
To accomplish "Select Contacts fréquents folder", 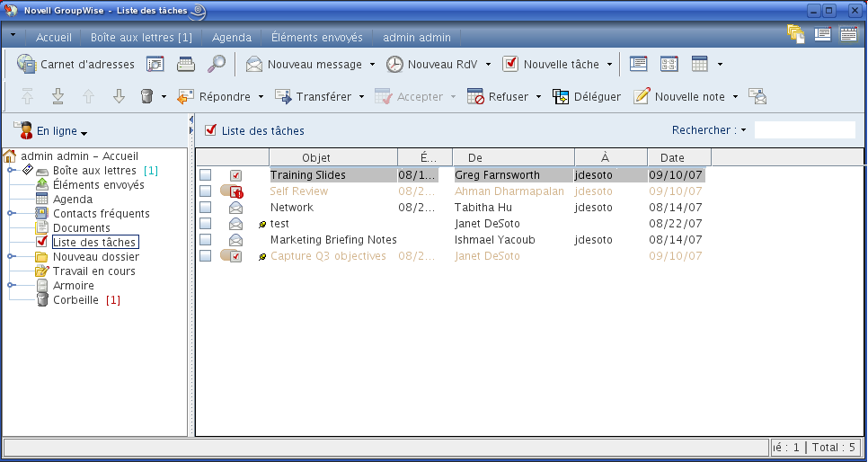I will 102,214.
